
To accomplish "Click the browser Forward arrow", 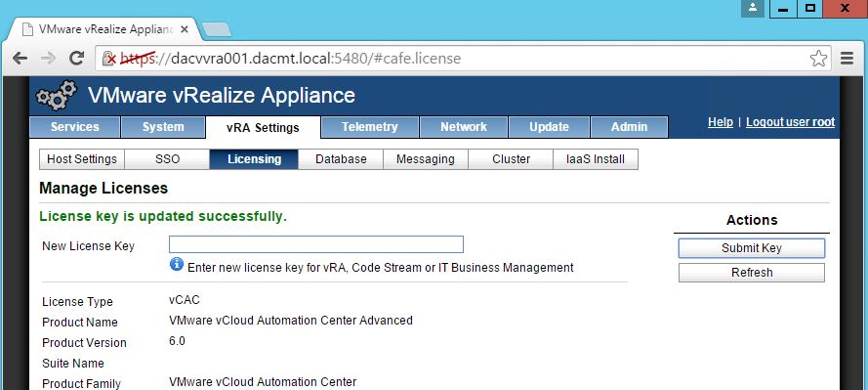I will (49, 59).
